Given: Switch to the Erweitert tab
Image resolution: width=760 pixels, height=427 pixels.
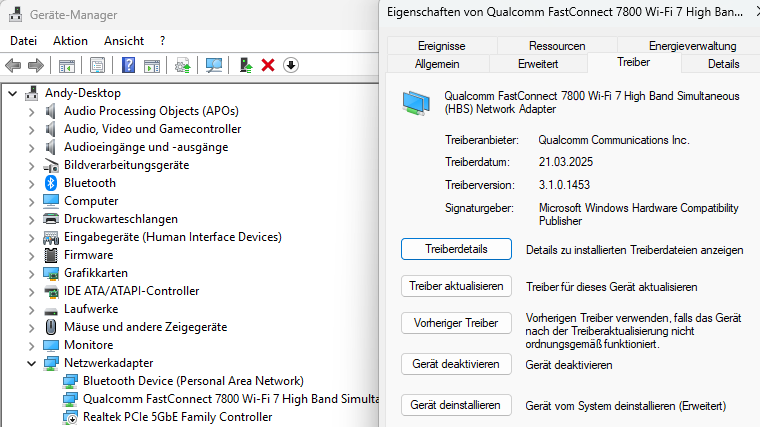Looking at the screenshot, I should 538,64.
